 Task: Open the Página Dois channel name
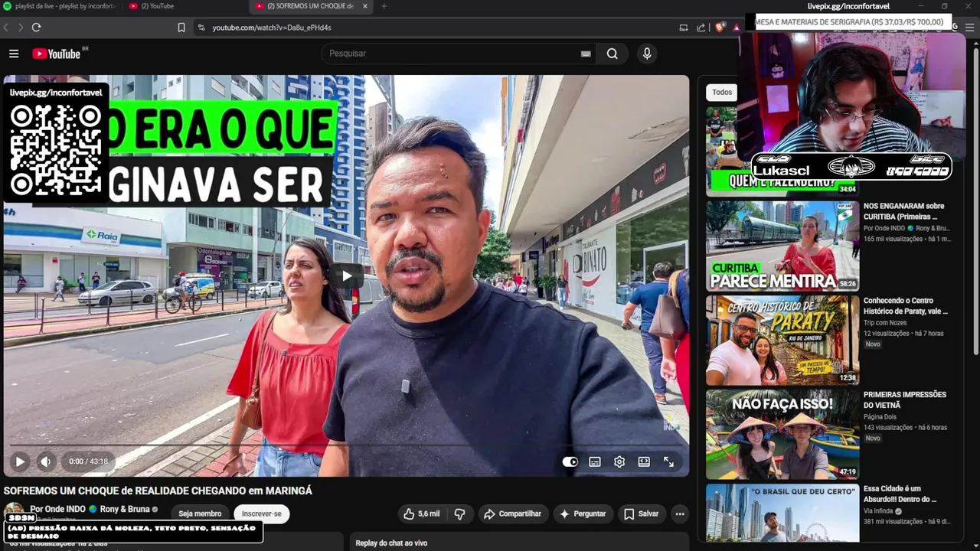coord(880,417)
